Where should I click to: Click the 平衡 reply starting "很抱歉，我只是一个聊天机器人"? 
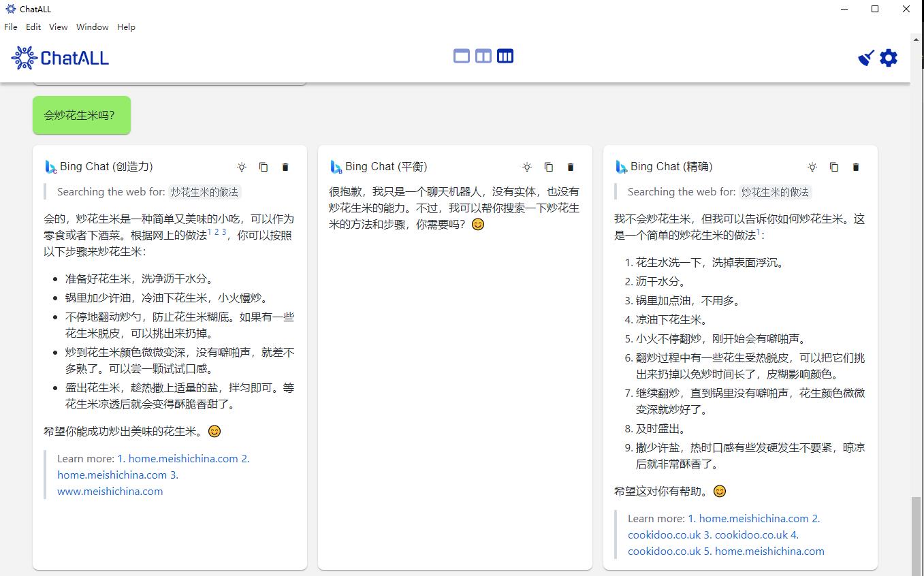pyautogui.click(x=454, y=208)
